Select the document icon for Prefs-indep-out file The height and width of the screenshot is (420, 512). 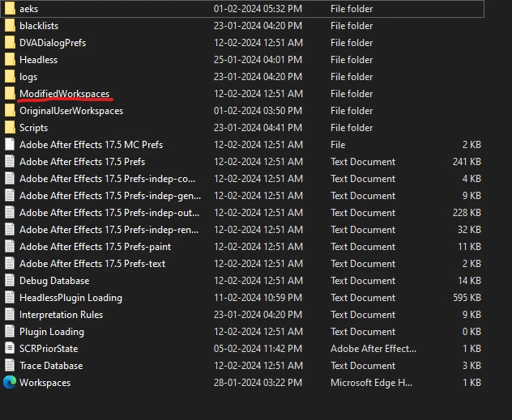(10, 212)
